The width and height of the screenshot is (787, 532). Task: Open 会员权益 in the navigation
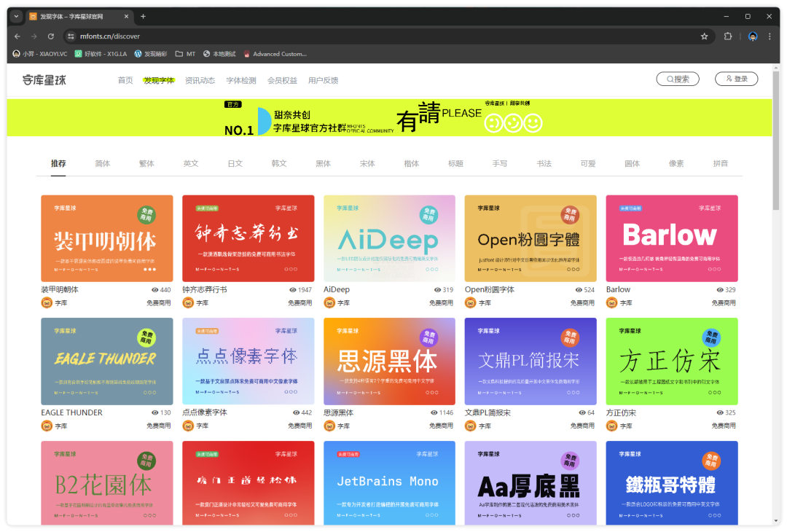coord(282,80)
